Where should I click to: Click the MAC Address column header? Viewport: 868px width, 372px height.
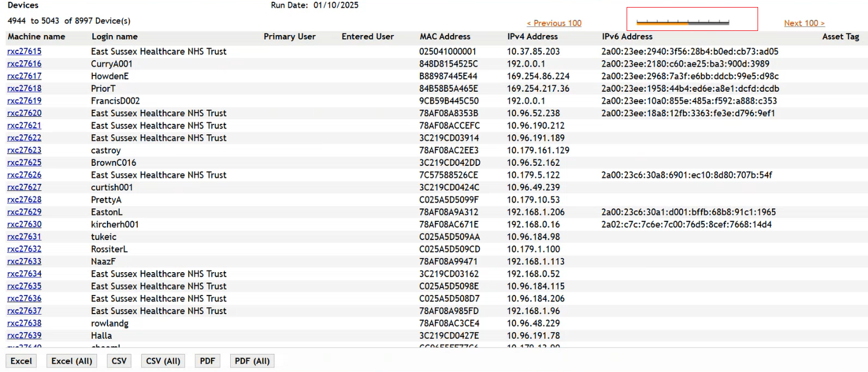[x=445, y=37]
